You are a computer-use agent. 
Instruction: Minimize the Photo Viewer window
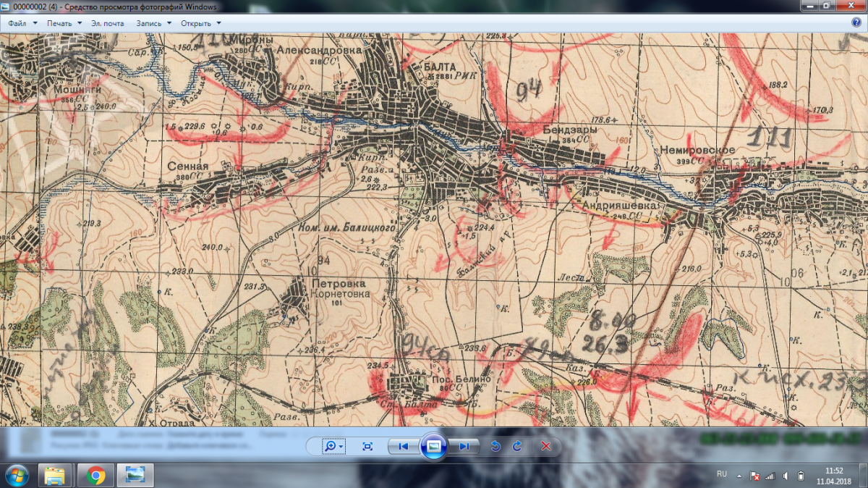[x=810, y=5]
